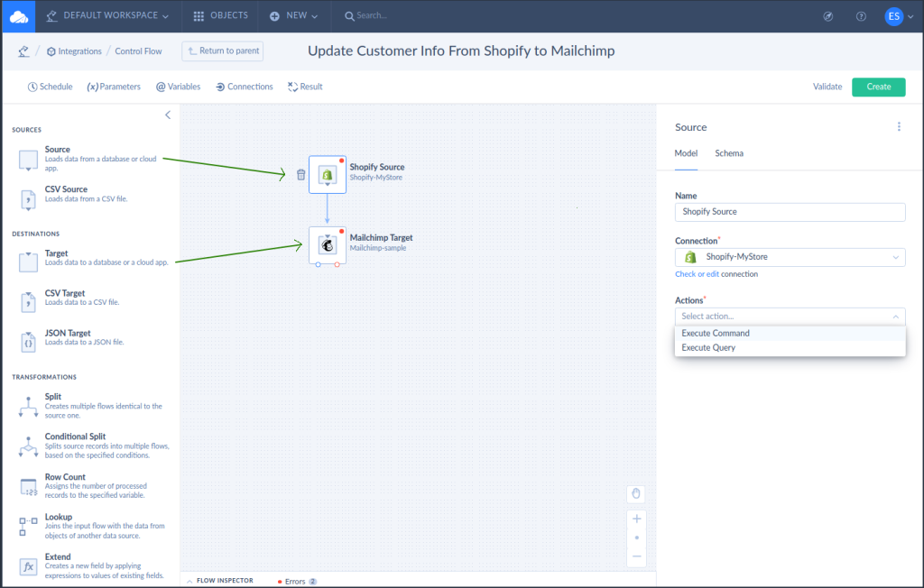Viewport: 924px width, 588px height.
Task: Open the Connection dropdown Shopify-MyStore
Action: pos(790,257)
